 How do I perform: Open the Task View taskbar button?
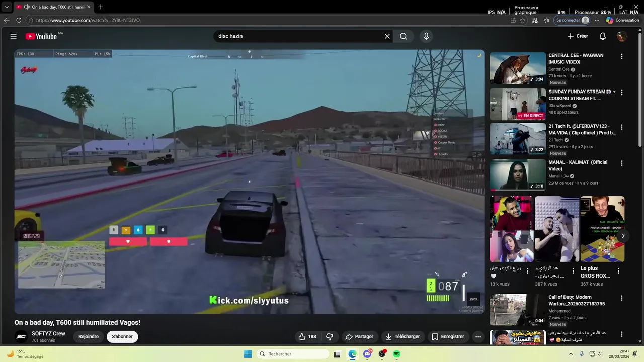pyautogui.click(x=337, y=354)
